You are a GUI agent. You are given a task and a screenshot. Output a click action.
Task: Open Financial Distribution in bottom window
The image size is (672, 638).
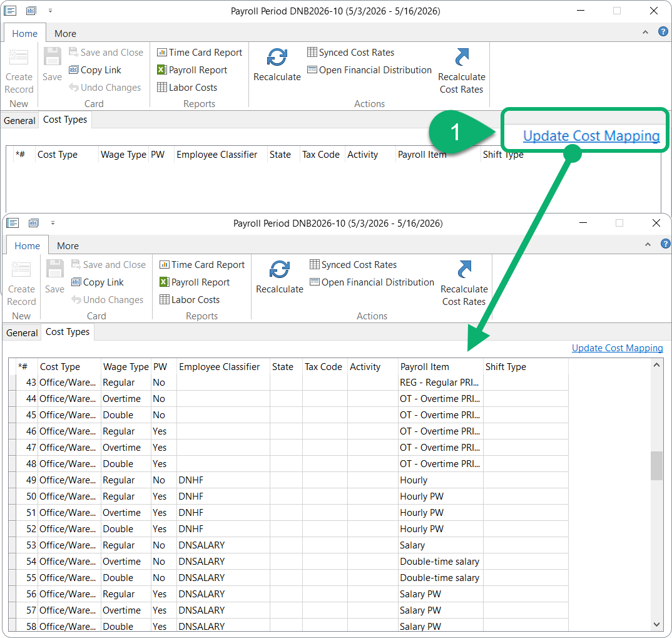[x=372, y=282]
